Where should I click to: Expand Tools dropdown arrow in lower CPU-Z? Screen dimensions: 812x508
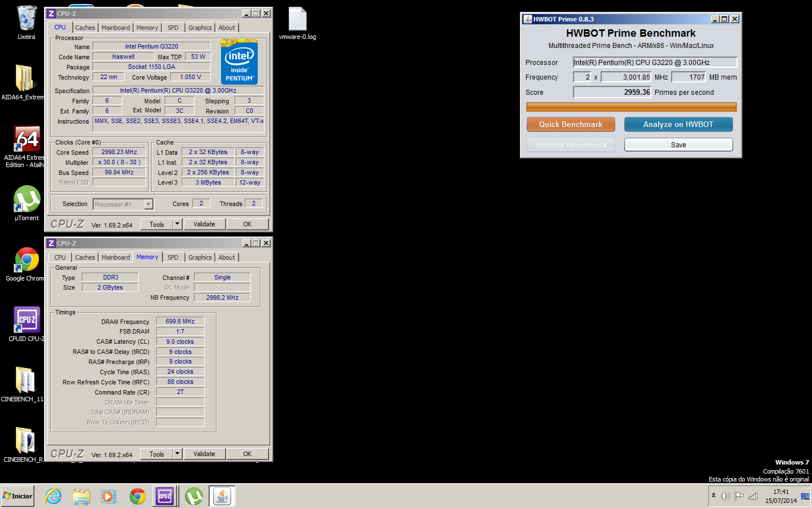coord(177,454)
